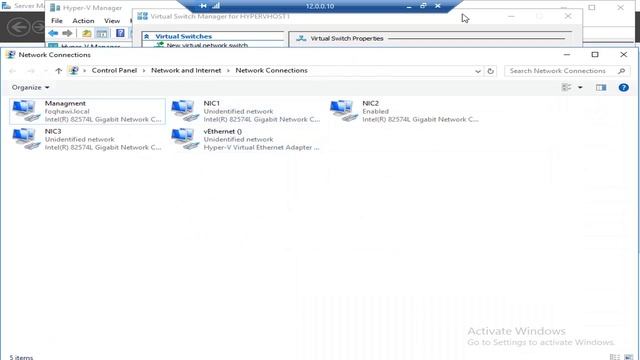
Task: Click Network Connections breadcrumb segment
Action: [271, 71]
